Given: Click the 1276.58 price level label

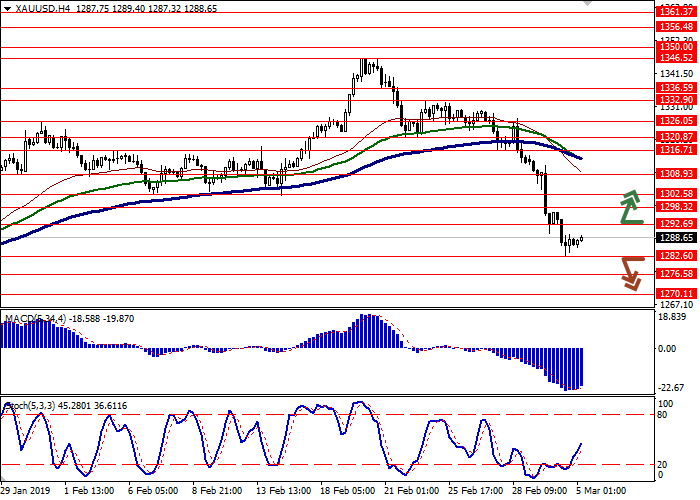Looking at the screenshot, I should point(676,273).
